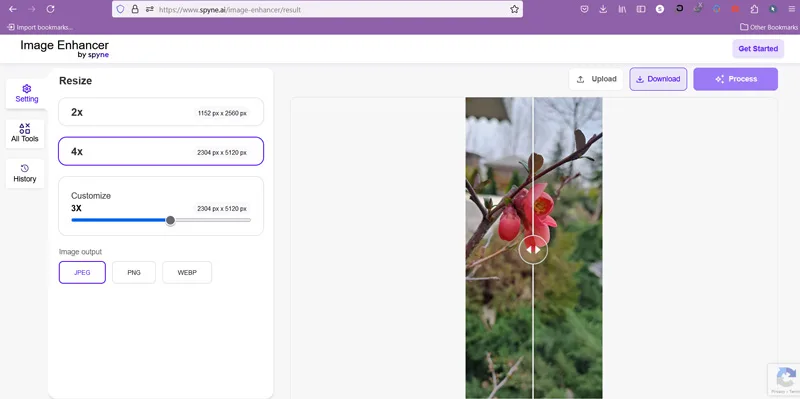Choose WEBP image output format
The image size is (800, 399).
coord(187,272)
